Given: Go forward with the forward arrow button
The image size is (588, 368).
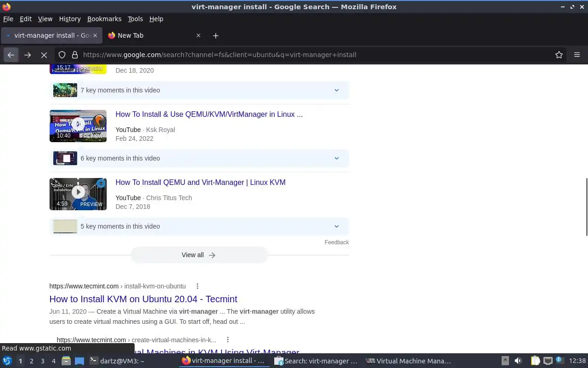Looking at the screenshot, I should click(28, 55).
